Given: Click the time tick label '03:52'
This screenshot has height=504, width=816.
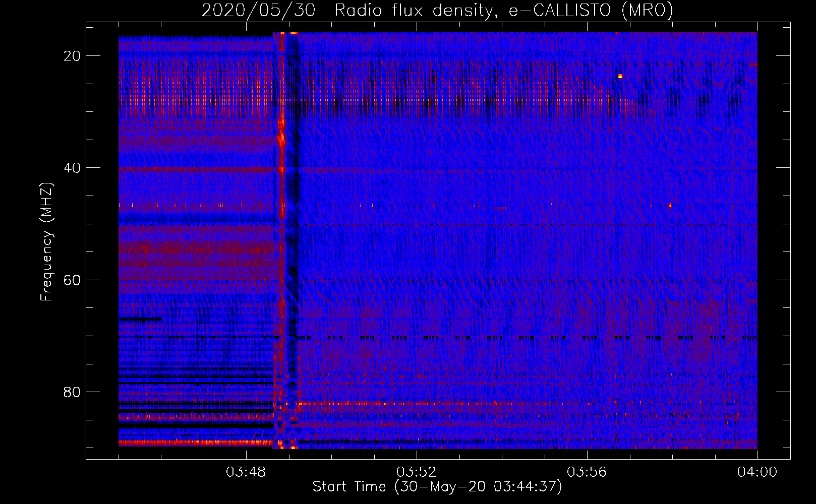Looking at the screenshot, I should [x=417, y=472].
